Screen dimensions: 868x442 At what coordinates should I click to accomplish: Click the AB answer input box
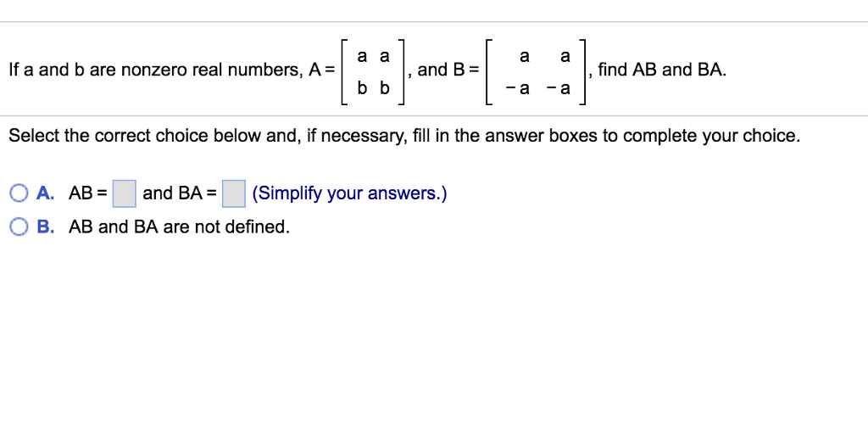tap(125, 193)
